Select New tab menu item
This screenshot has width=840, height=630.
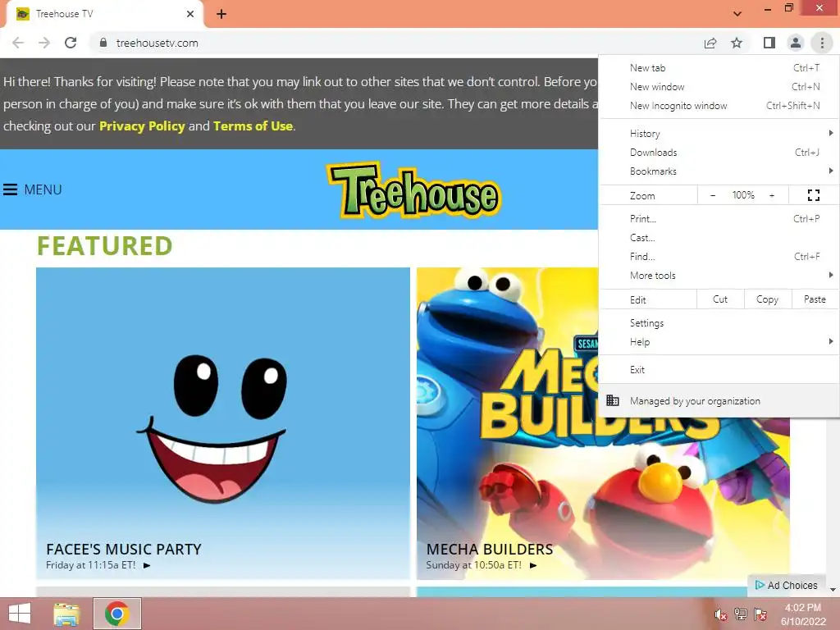(x=719, y=68)
